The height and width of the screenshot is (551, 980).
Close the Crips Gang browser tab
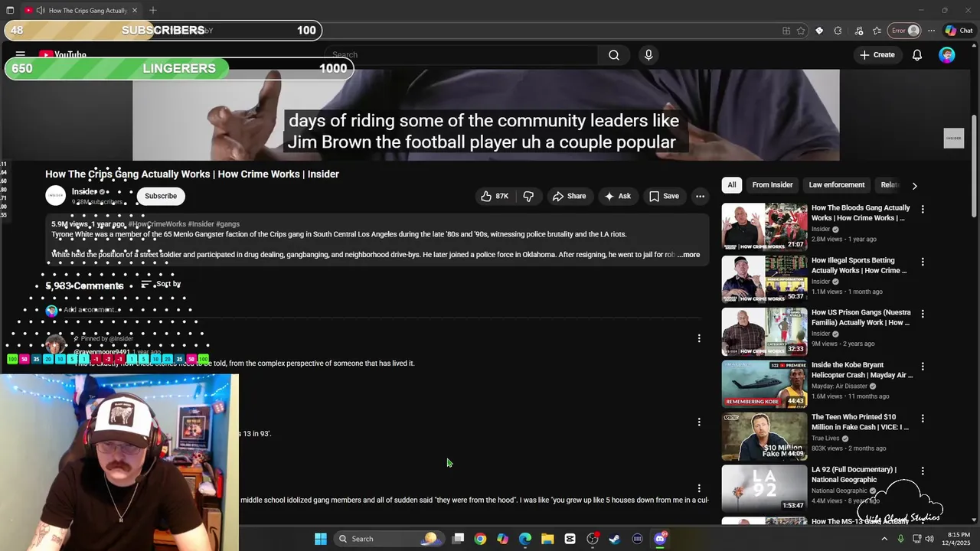(135, 10)
